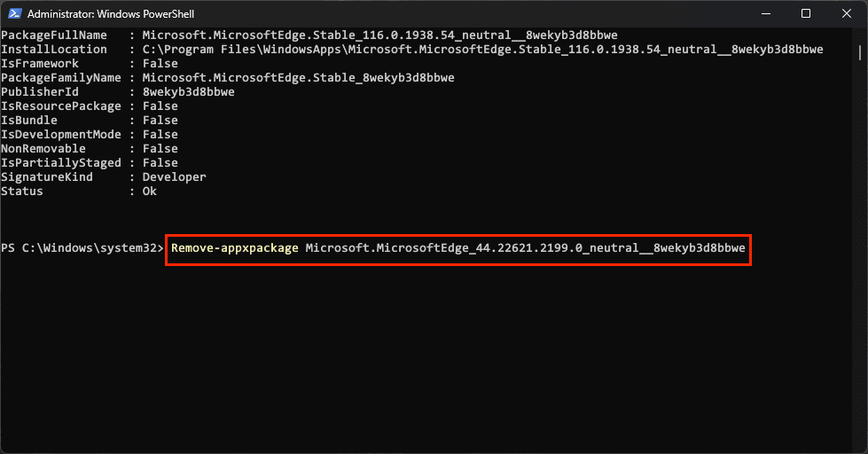Minimize the PowerShell window
The image size is (868, 454).
click(765, 13)
